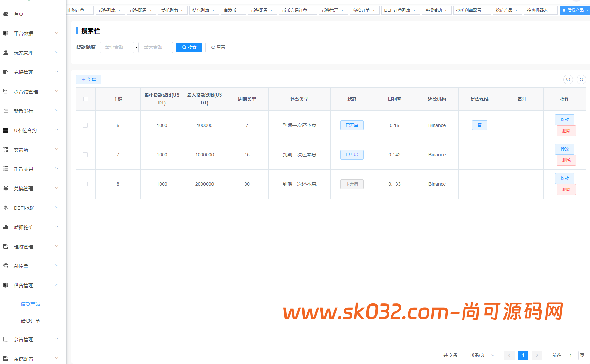
Task: Refresh table with round refresh icon
Action: pos(581,80)
